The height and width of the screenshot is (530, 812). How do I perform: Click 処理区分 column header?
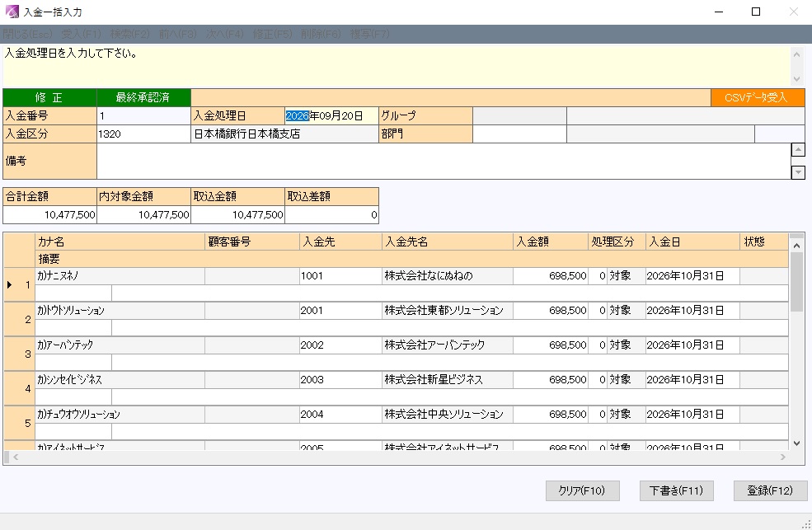click(617, 242)
